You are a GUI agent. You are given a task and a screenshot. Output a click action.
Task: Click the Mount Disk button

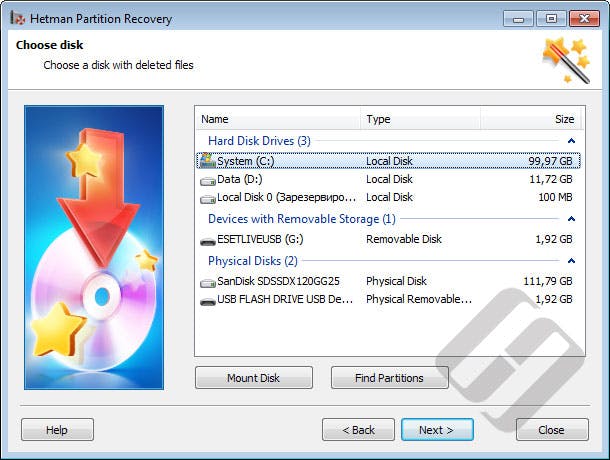coord(254,377)
